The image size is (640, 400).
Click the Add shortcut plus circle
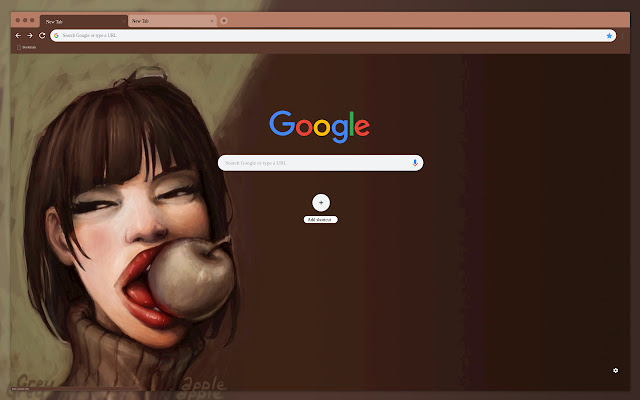(321, 202)
